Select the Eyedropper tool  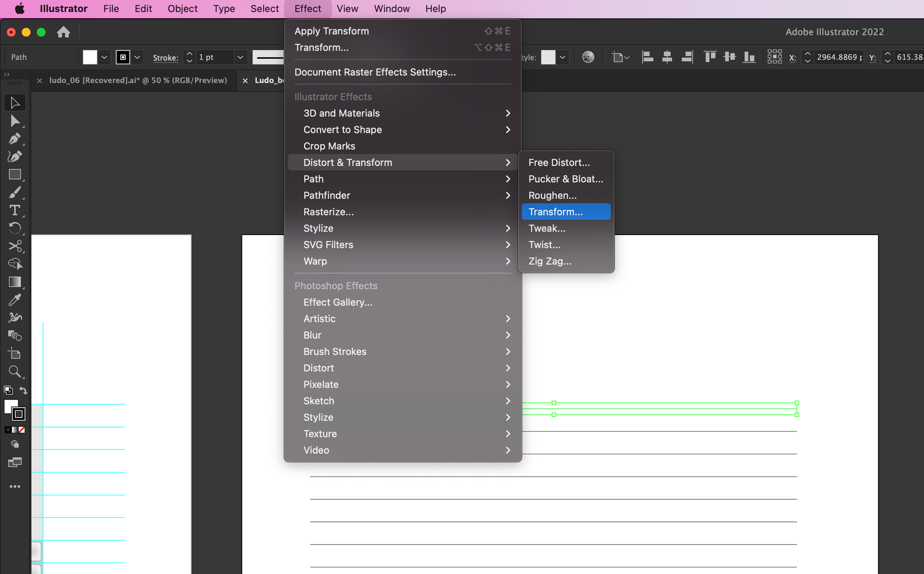15,300
